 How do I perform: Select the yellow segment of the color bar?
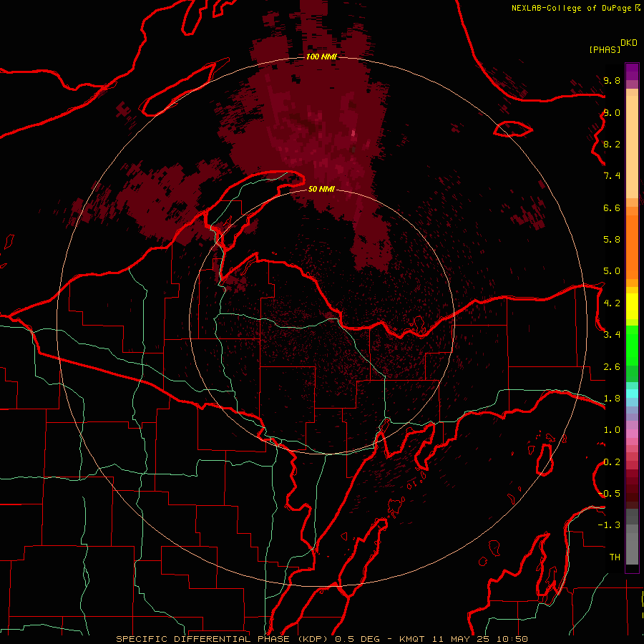coord(632,306)
